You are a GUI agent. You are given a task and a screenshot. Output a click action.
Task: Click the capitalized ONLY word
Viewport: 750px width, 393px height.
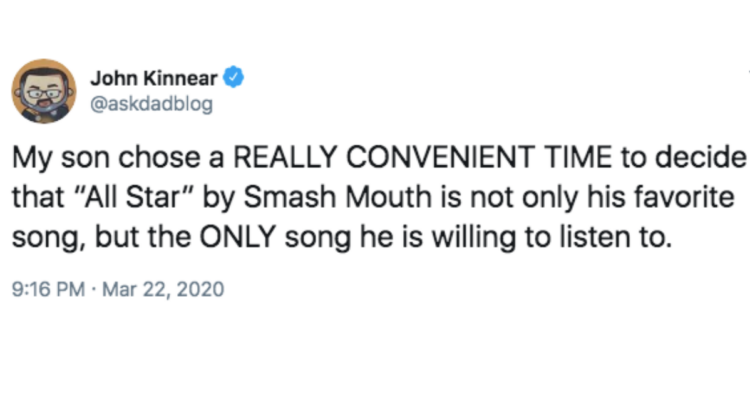pos(238,236)
